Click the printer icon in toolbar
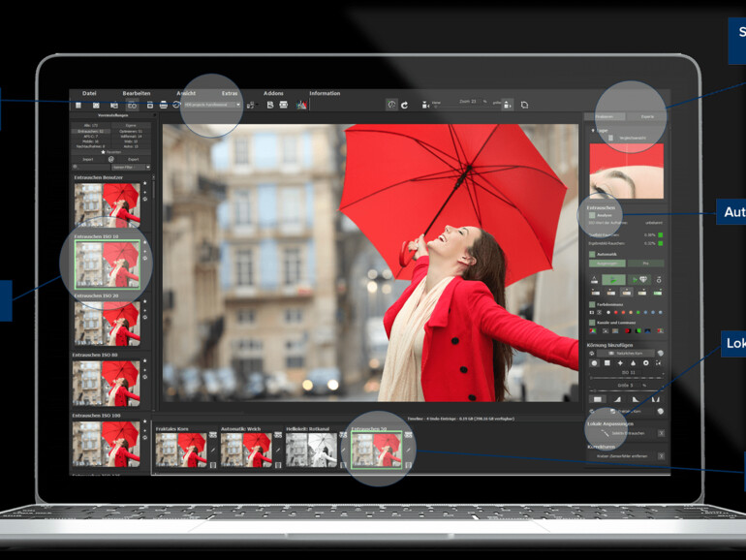 click(x=163, y=106)
